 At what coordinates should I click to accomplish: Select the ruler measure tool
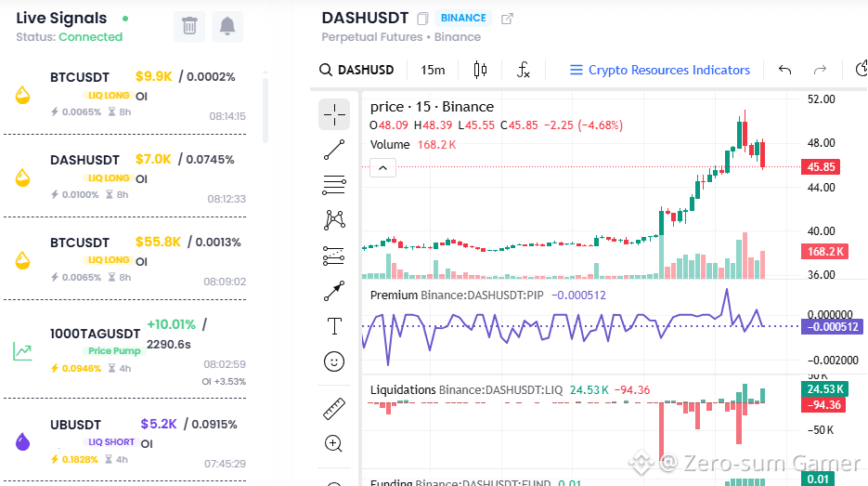pos(334,409)
